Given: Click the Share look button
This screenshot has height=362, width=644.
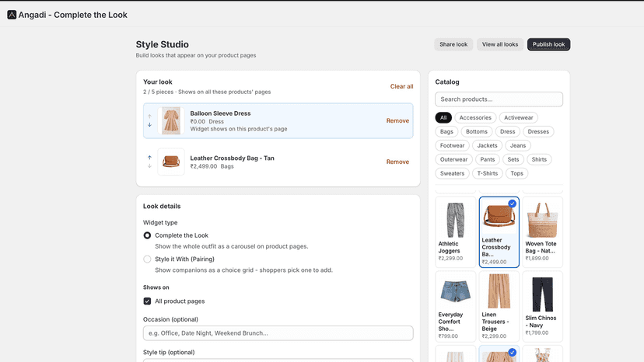Looking at the screenshot, I should point(453,44).
